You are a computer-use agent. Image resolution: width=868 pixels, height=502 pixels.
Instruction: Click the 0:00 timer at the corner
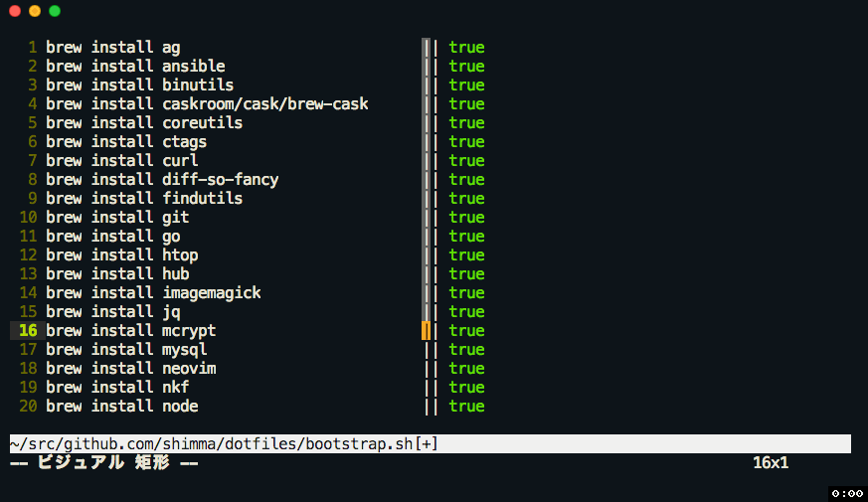tap(847, 494)
